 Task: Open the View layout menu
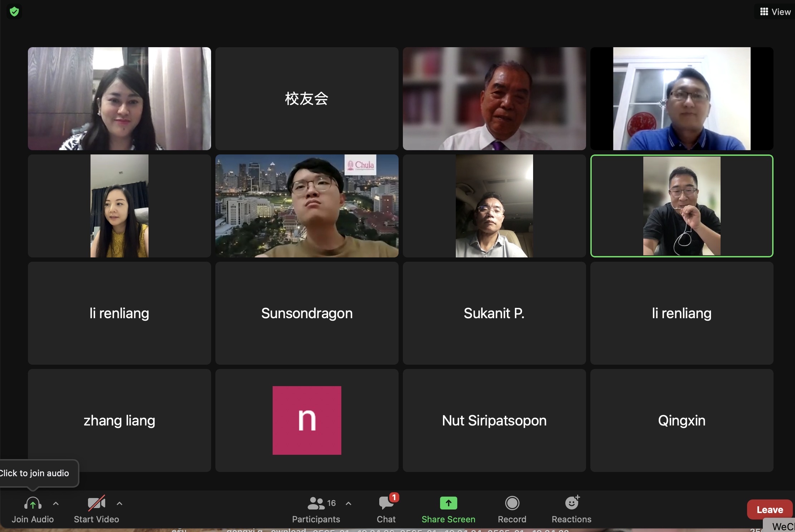point(775,12)
